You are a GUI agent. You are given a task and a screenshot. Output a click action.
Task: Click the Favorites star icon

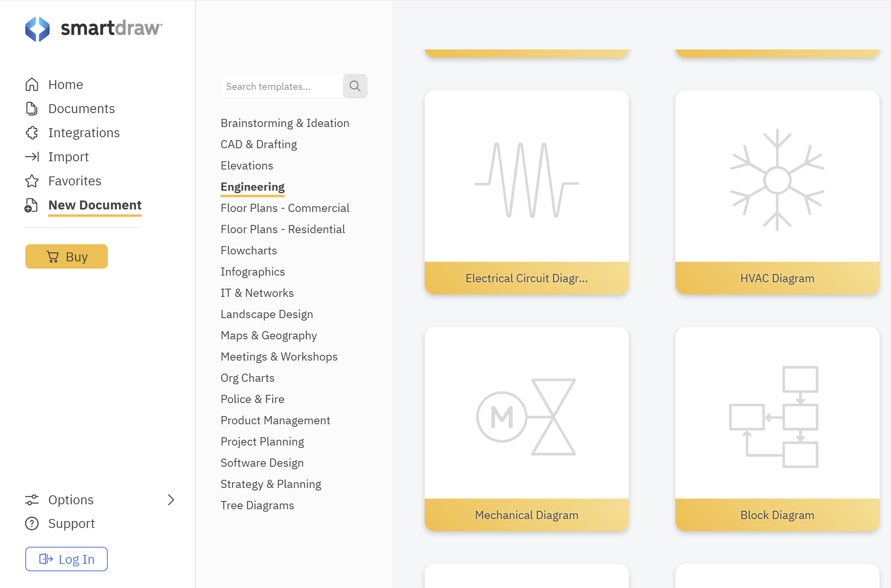pyautogui.click(x=32, y=181)
